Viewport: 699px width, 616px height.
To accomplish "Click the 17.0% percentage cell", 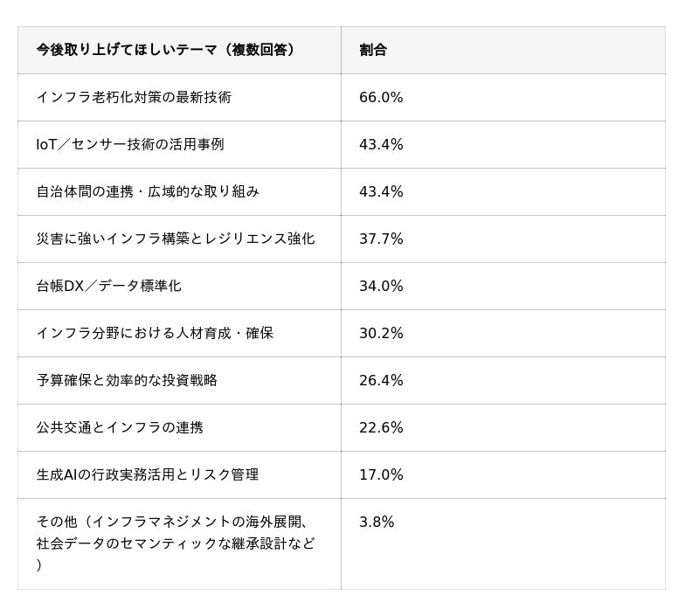I will 381,474.
